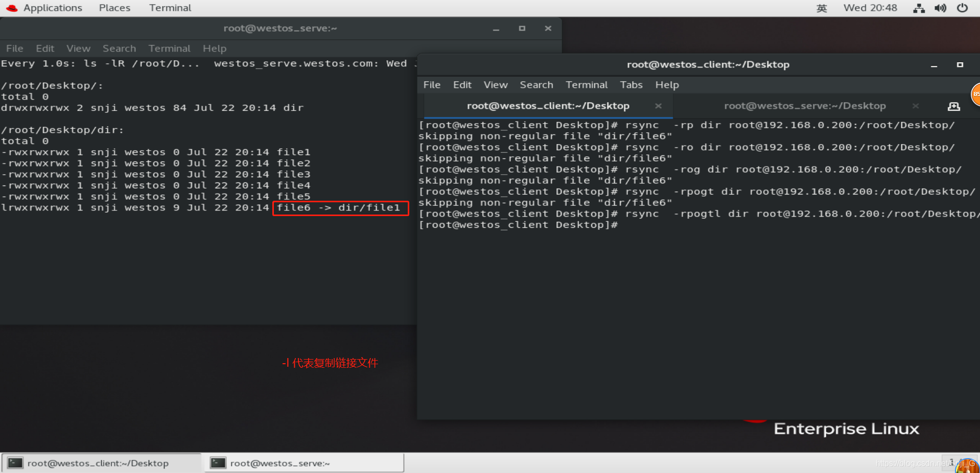980x473 pixels.
Task: Open Tabs menu in westos_client window
Action: 631,85
